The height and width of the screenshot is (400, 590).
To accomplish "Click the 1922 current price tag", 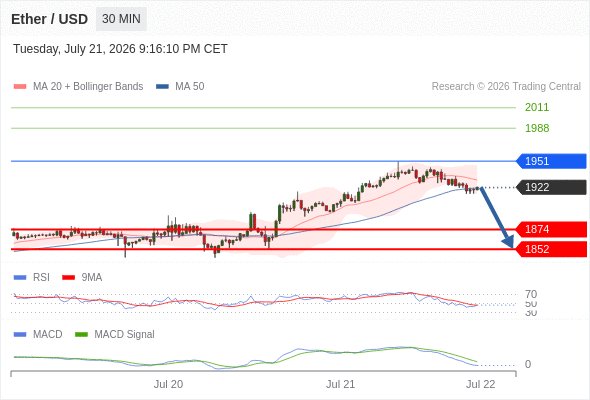I will click(x=551, y=187).
